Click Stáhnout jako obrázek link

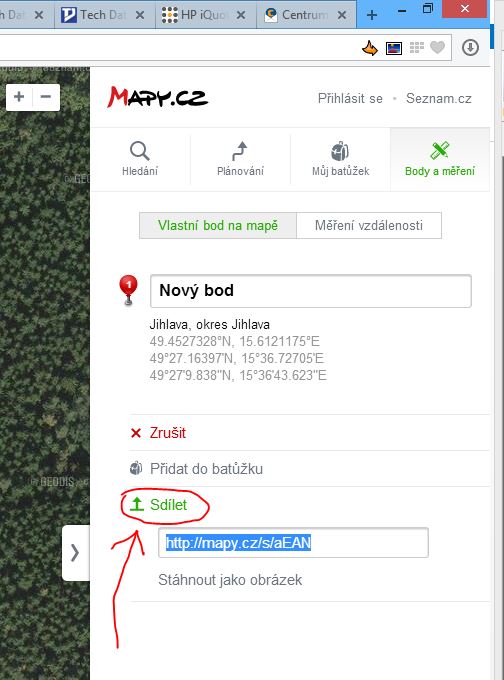[x=230, y=580]
